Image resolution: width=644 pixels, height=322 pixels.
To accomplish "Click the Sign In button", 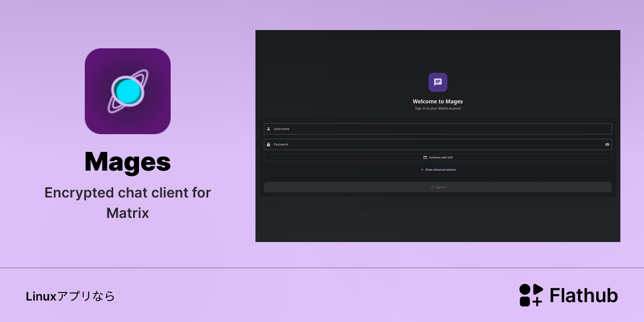I will click(438, 187).
